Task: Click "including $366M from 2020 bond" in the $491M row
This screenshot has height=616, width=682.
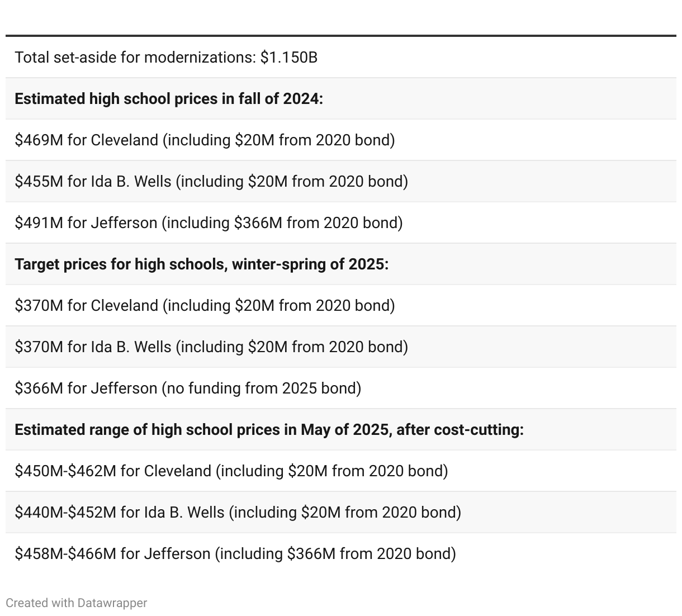Action: [x=282, y=223]
